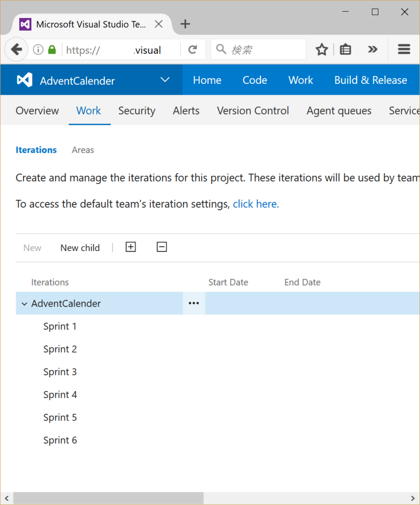Viewport: 420px width, 505px height.
Task: Open the Version Control tab
Action: (x=253, y=111)
